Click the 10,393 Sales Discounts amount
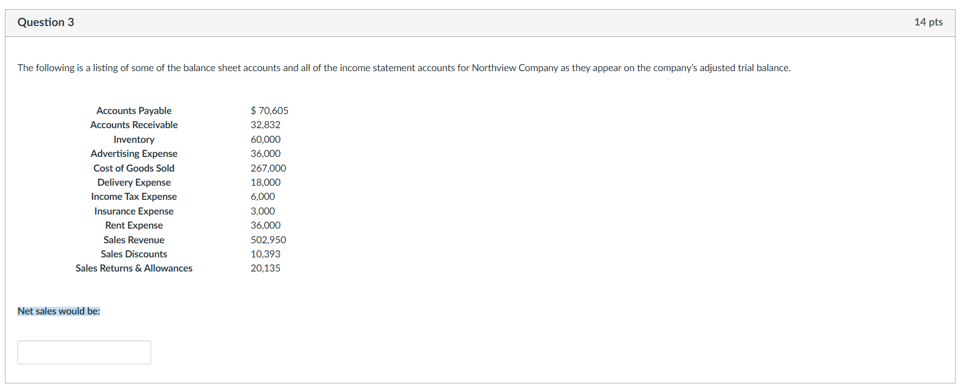The image size is (980, 391). [x=265, y=254]
